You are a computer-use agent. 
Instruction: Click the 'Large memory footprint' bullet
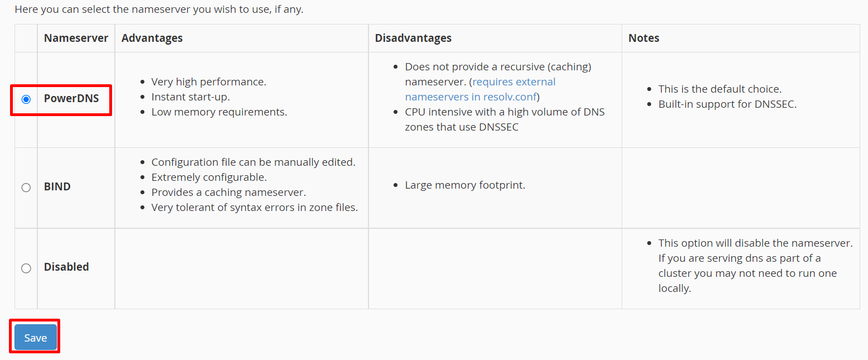[x=465, y=185]
